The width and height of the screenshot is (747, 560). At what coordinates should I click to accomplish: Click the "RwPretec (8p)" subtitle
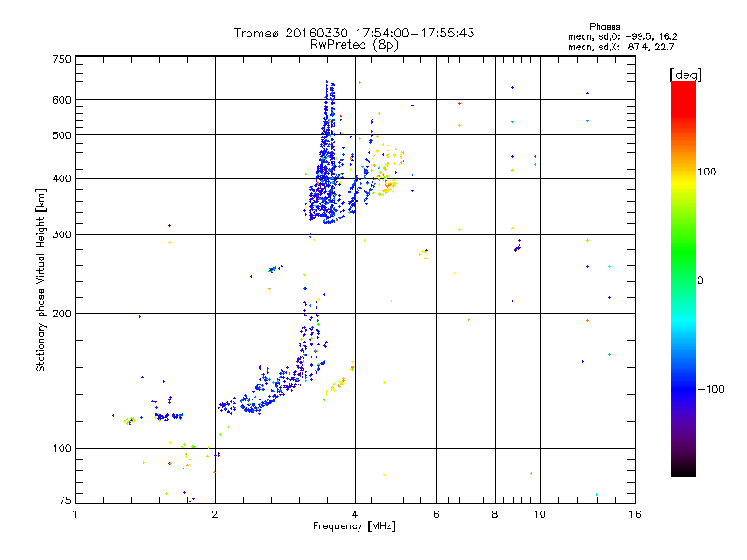[x=354, y=45]
